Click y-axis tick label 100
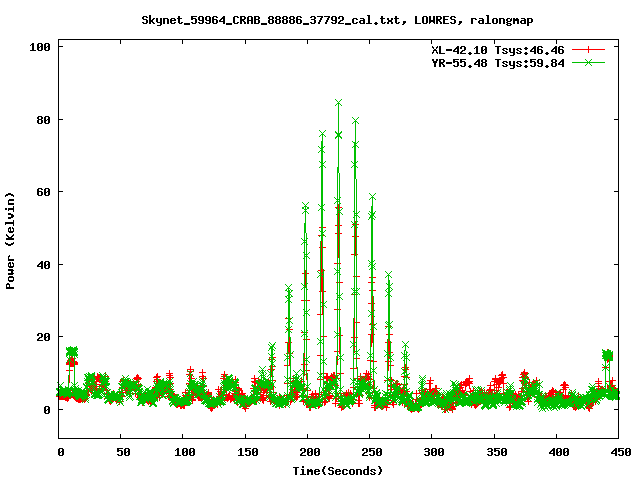This screenshot has width=640, height=480. (40, 47)
